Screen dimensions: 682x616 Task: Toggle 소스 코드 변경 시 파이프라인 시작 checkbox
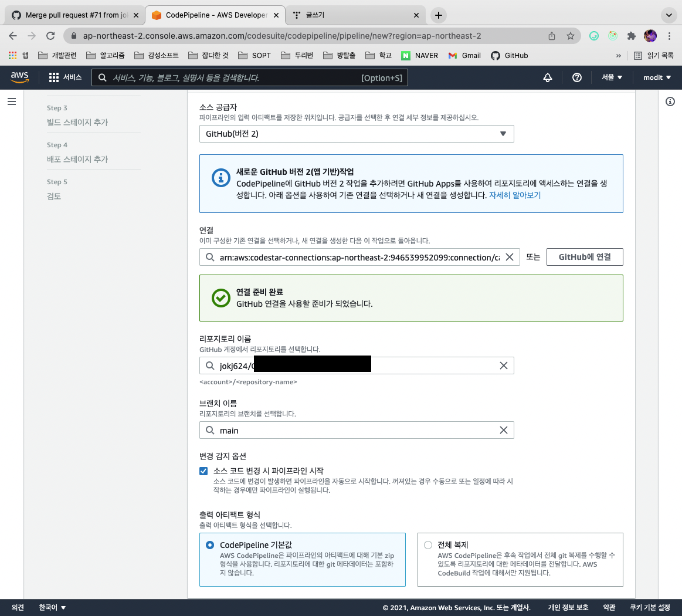point(203,471)
